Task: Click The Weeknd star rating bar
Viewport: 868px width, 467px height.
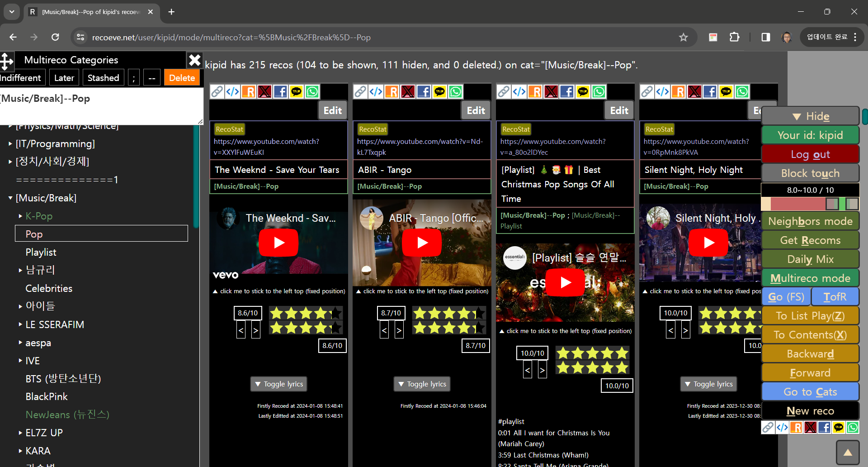Action: coord(306,320)
